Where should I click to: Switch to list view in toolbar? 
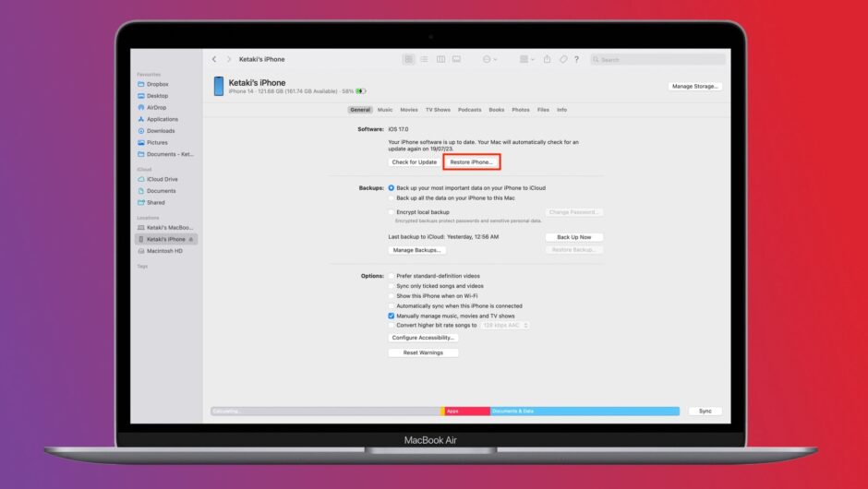click(424, 59)
